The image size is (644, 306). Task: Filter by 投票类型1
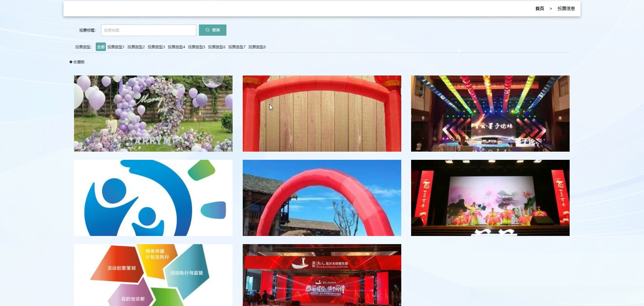click(116, 47)
